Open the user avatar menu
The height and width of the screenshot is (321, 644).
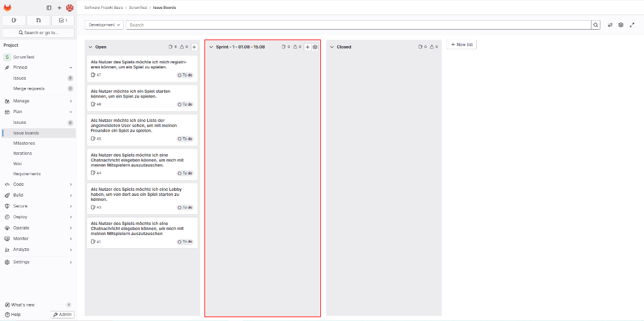(69, 8)
